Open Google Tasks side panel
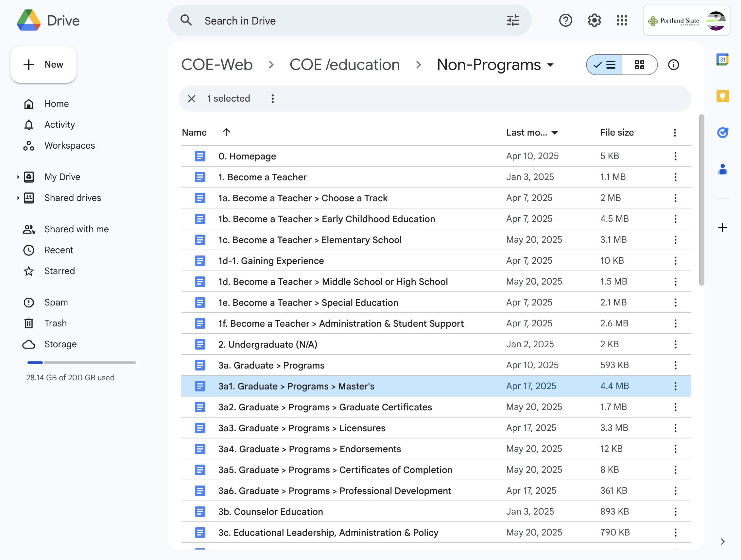741x560 pixels. pos(722,133)
